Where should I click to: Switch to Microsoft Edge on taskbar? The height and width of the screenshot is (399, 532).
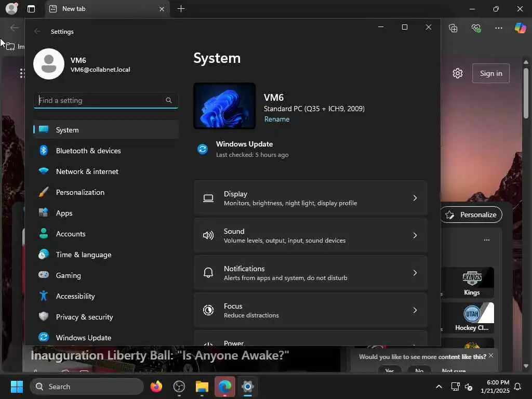[224, 387]
